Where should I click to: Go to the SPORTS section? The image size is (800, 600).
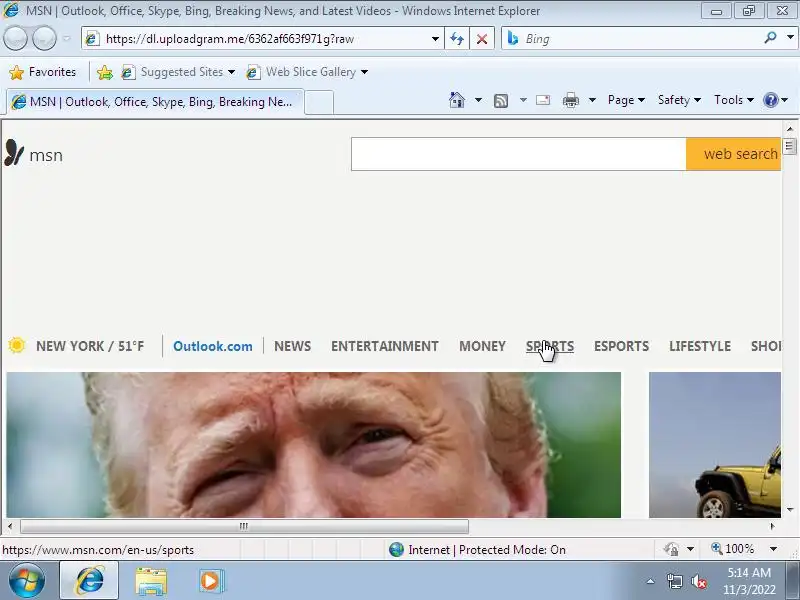click(x=549, y=346)
